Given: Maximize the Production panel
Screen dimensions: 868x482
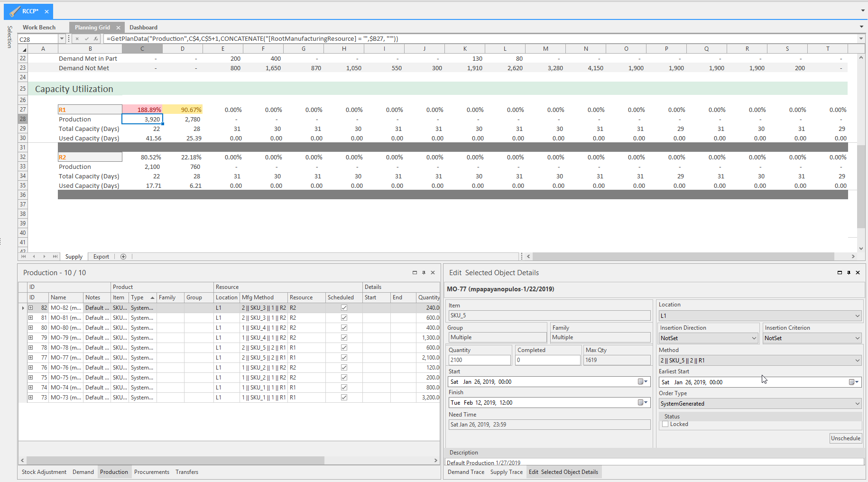Looking at the screenshot, I should tap(415, 273).
